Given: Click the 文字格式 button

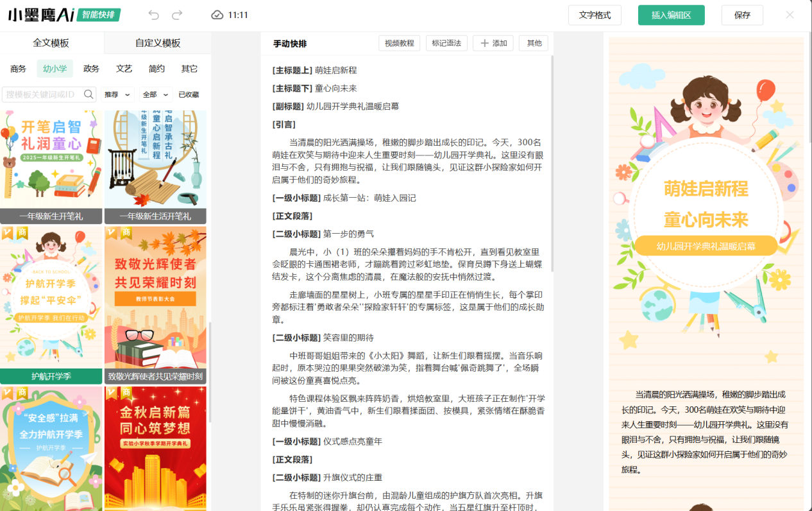Looking at the screenshot, I should [x=595, y=15].
